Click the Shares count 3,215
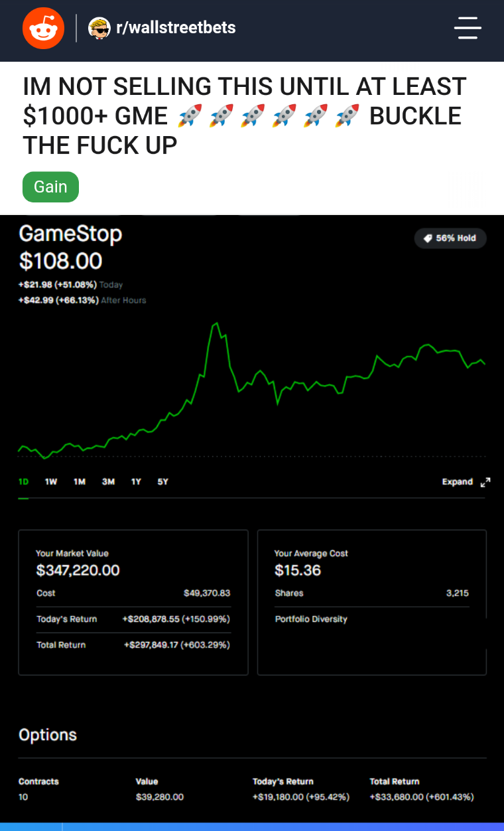Viewport: 504px width, 831px height. pyautogui.click(x=458, y=593)
